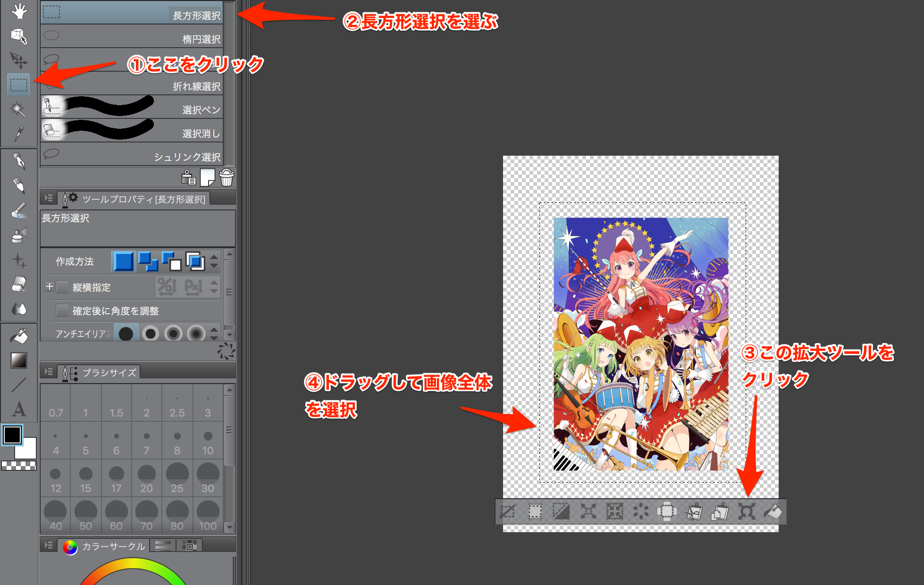This screenshot has width=924, height=585.
Task: Switch to the color slider tab icon
Action: pyautogui.click(x=163, y=546)
